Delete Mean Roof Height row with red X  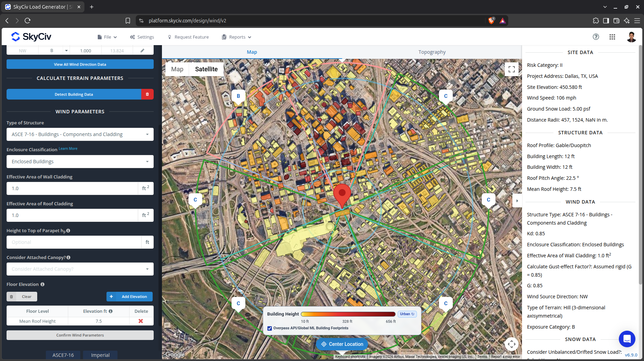[141, 321]
